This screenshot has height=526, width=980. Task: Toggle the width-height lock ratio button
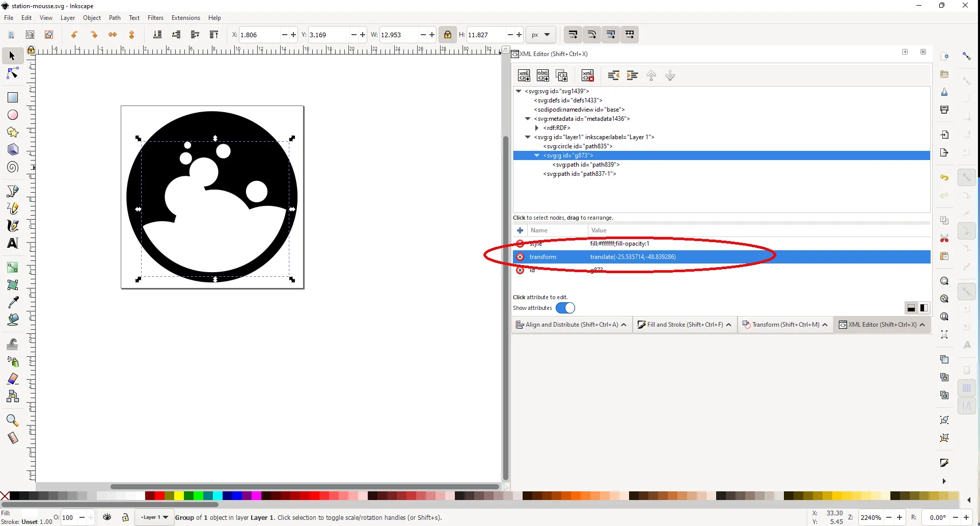447,35
